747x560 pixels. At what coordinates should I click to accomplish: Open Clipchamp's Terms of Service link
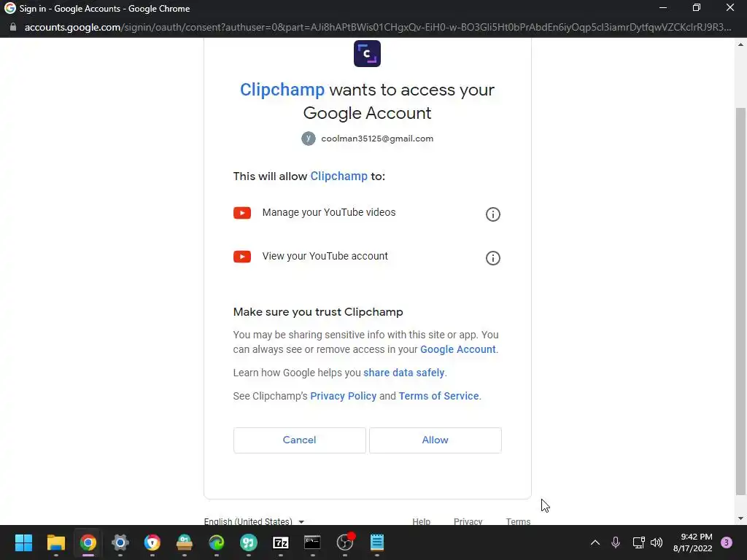click(x=438, y=396)
